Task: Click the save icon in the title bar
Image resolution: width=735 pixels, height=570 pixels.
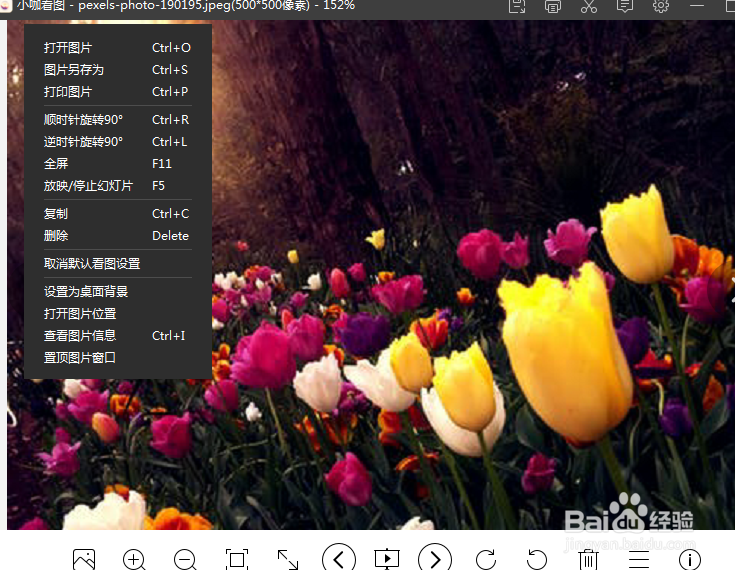Action: (517, 6)
